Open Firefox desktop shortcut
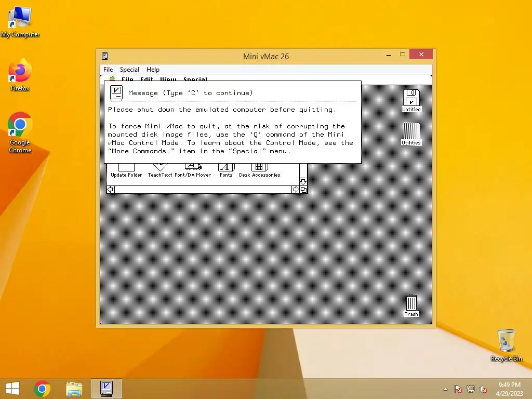The height and width of the screenshot is (399, 532). [20, 75]
